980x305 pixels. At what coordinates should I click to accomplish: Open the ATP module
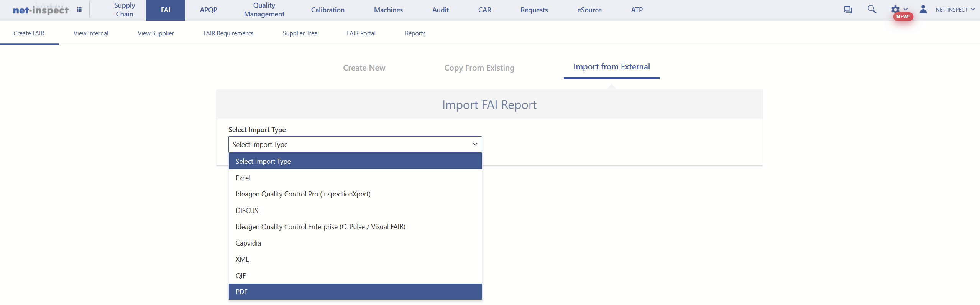point(637,10)
